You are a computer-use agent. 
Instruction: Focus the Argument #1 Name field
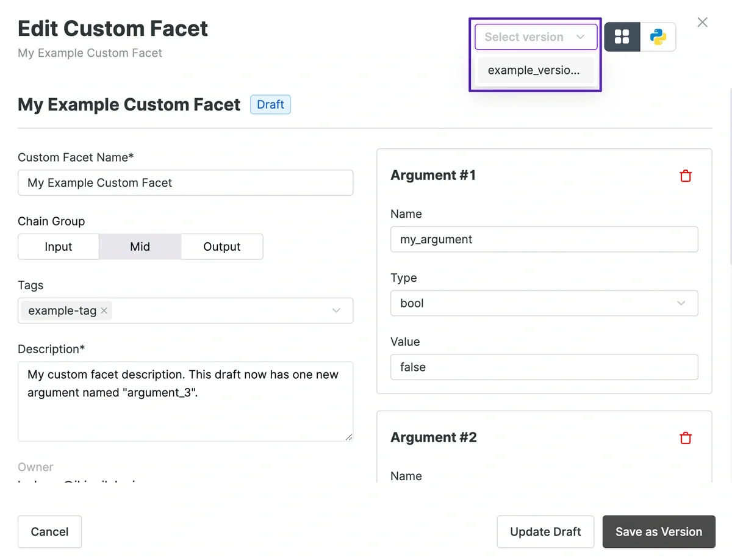coord(544,239)
